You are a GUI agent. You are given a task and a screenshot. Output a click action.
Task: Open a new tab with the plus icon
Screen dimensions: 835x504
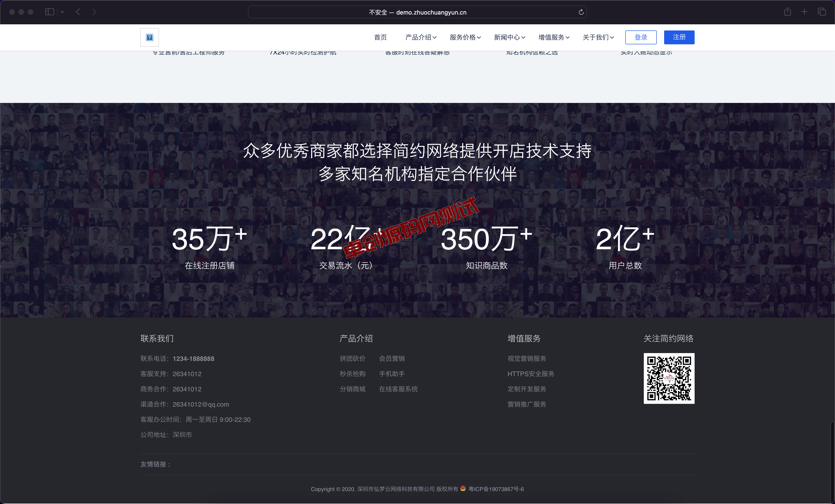[804, 12]
